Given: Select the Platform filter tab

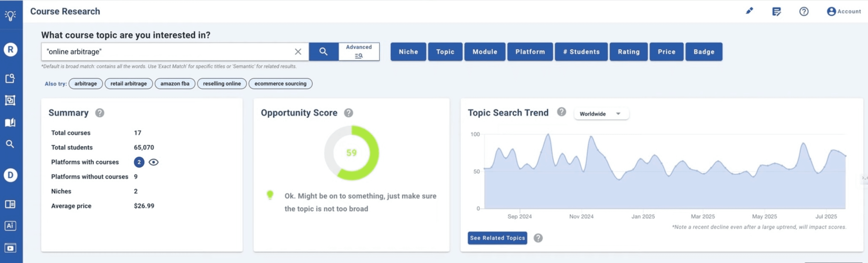Looking at the screenshot, I should click(530, 52).
